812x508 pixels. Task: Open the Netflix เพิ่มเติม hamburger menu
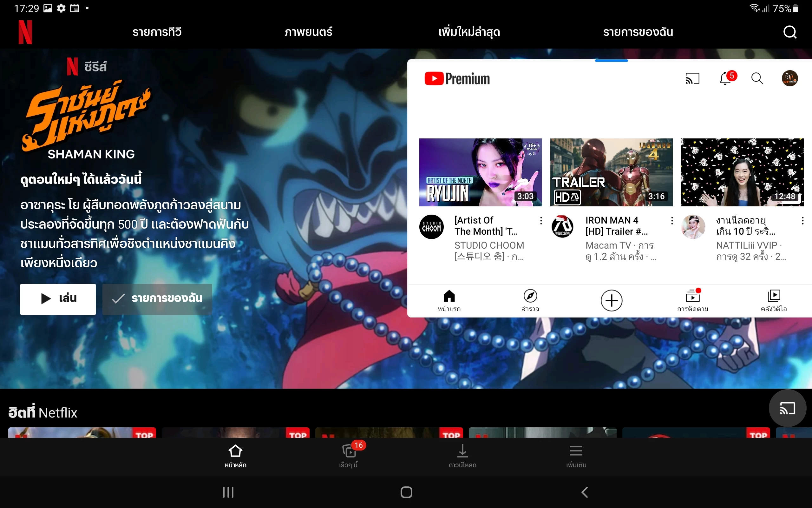point(576,456)
